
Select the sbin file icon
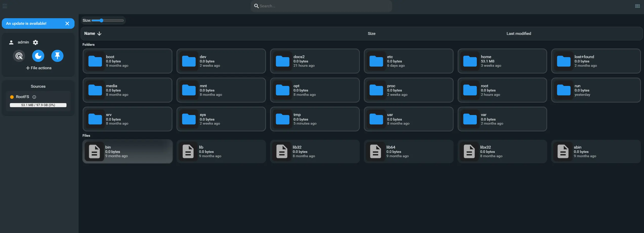pos(563,152)
